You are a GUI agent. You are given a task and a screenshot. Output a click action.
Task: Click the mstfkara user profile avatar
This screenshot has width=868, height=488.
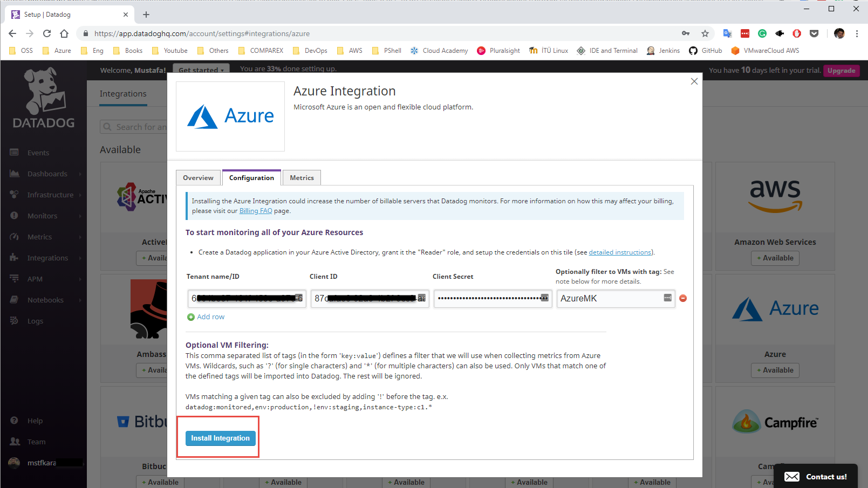coord(15,463)
